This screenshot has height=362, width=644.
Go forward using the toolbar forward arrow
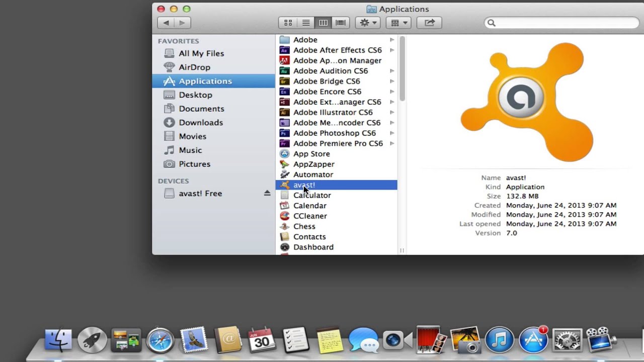(182, 23)
